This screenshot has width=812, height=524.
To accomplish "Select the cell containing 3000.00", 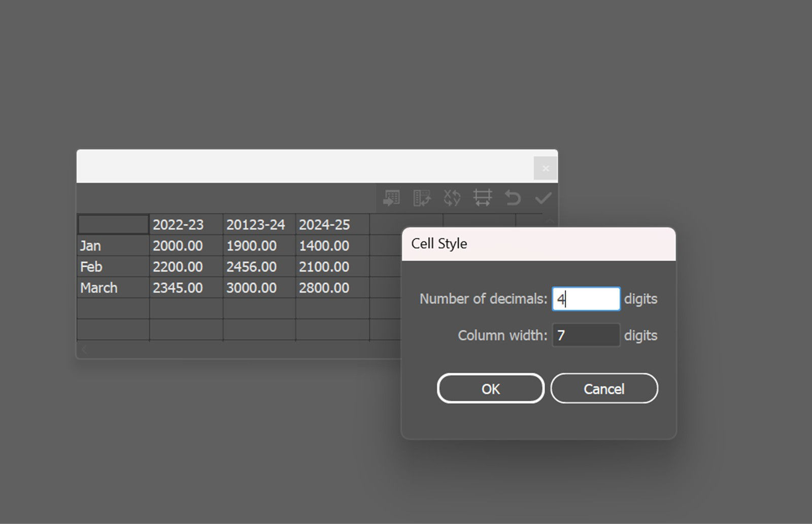I will [x=259, y=288].
